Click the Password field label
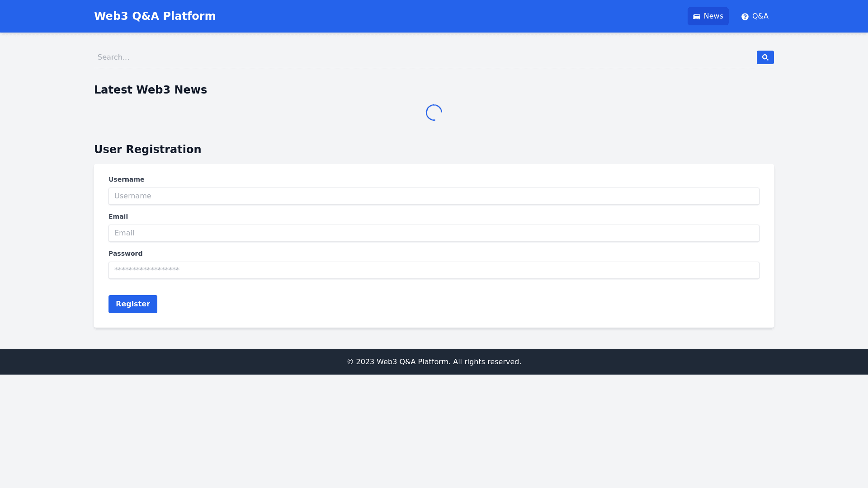The height and width of the screenshot is (488, 868). [125, 253]
